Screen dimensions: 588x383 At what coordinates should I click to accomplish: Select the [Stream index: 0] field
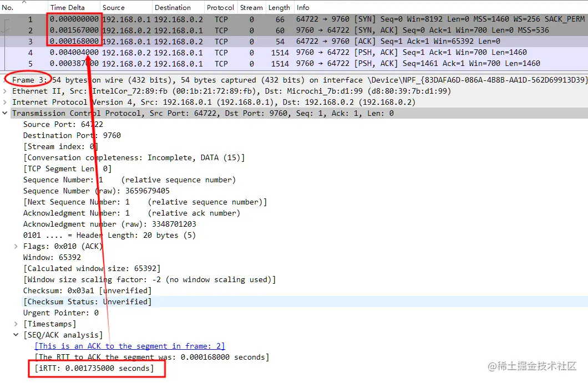61,146
